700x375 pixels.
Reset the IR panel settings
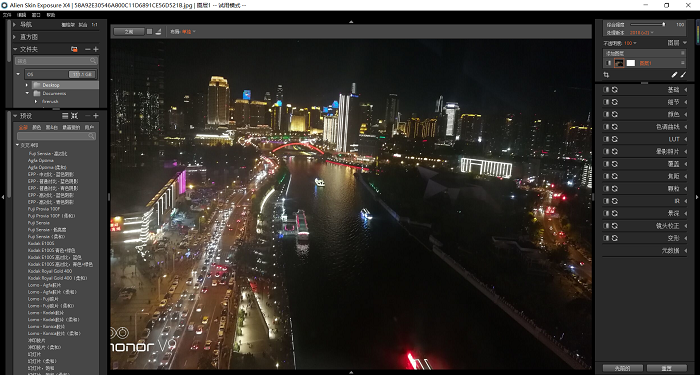point(615,201)
